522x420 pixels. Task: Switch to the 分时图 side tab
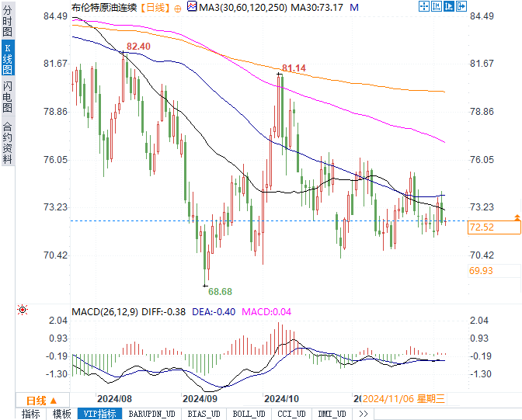(7, 21)
